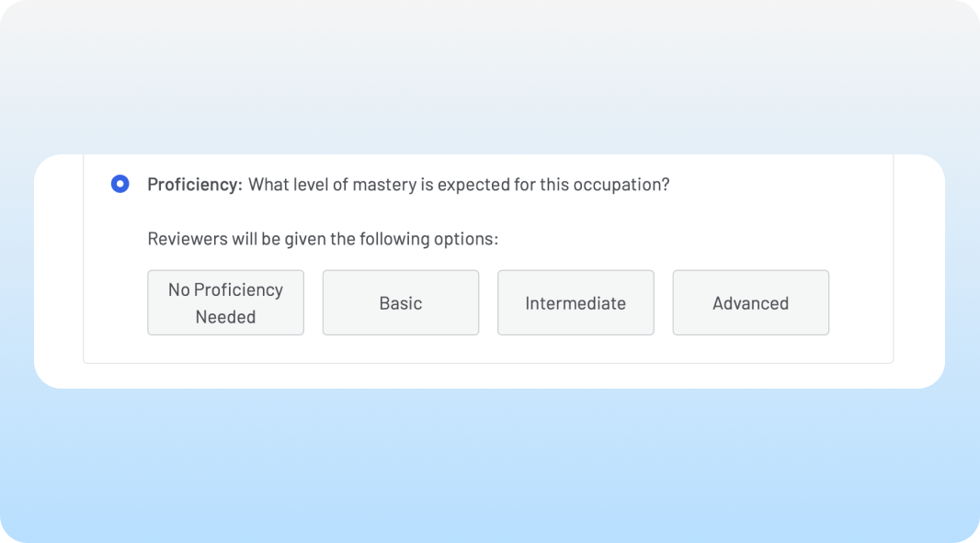Click the word "occupation" in the question
The image size is (980, 543).
click(621, 184)
